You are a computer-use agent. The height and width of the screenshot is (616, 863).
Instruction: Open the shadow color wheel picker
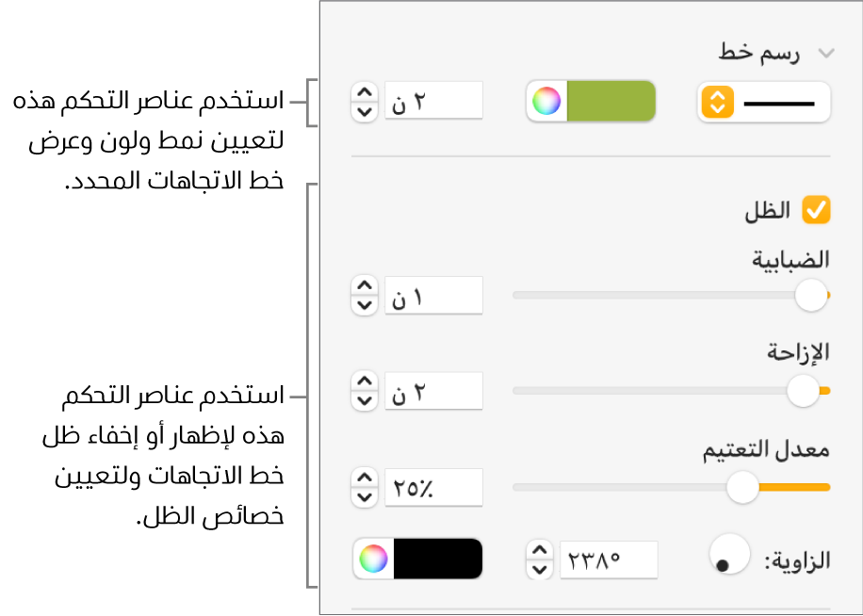tap(373, 559)
